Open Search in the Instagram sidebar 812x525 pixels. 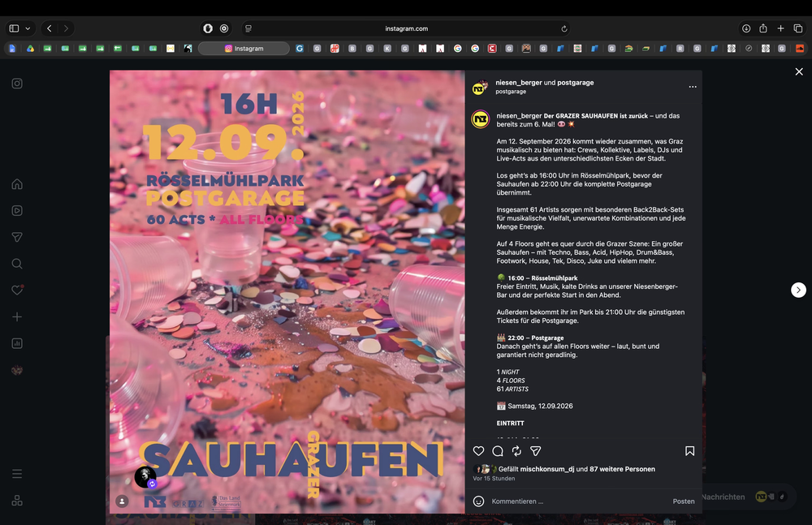pyautogui.click(x=17, y=264)
